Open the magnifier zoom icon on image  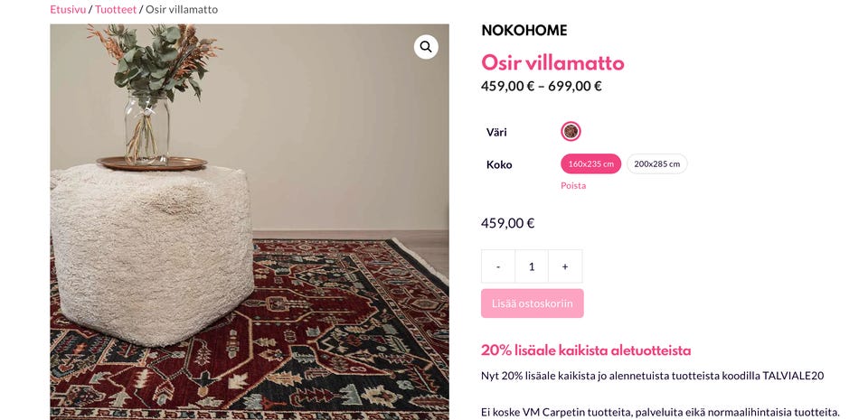point(426,47)
